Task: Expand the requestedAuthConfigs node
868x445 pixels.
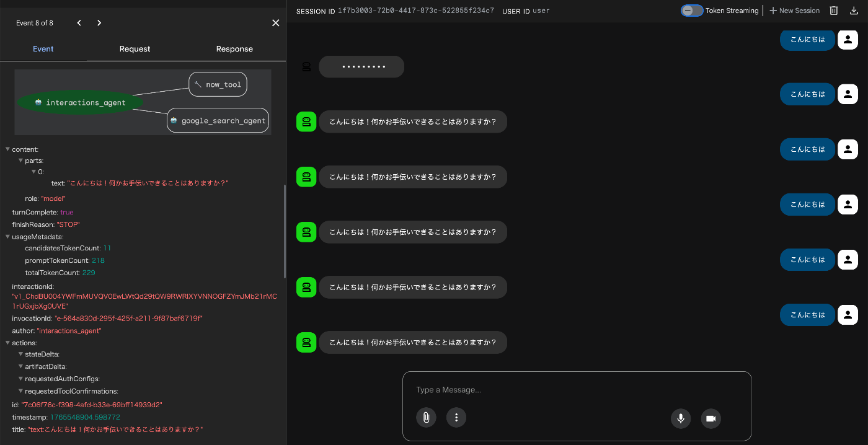Action: click(20, 379)
